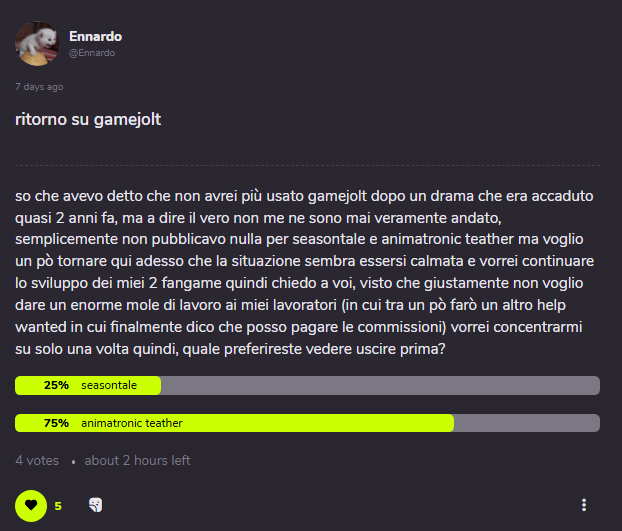The image size is (622, 531).
Task: Click the unfilled grey end of animatronic bar
Action: tap(527, 423)
